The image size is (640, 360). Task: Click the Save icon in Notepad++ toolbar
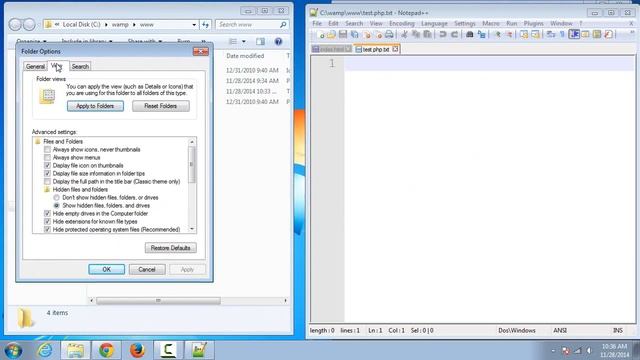tap(343, 35)
